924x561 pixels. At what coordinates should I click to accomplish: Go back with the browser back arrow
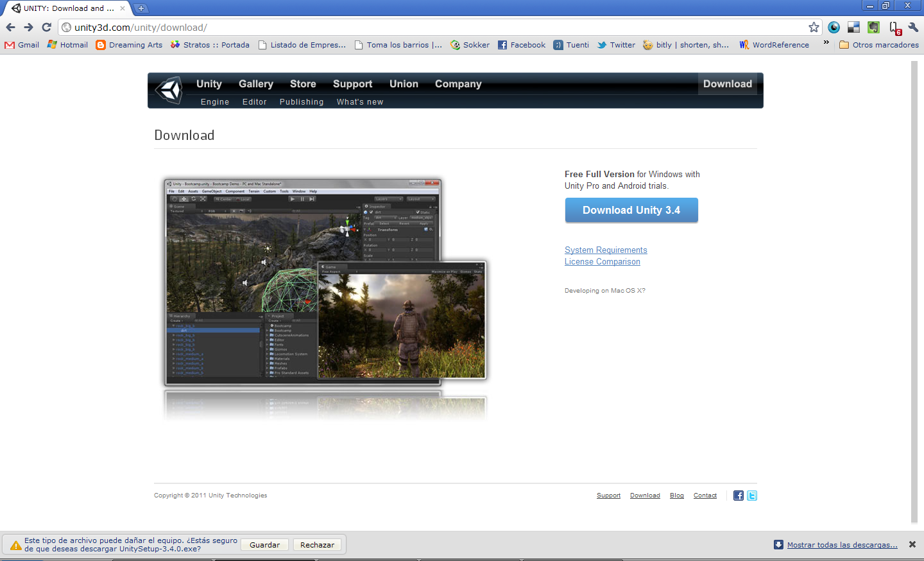pyautogui.click(x=10, y=27)
